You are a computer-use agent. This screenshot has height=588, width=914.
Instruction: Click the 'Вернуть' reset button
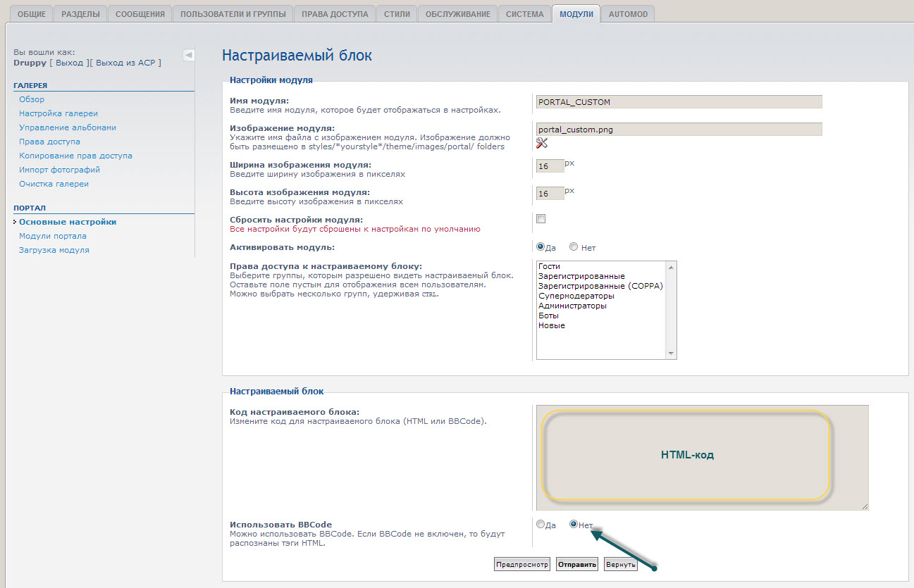coord(621,565)
